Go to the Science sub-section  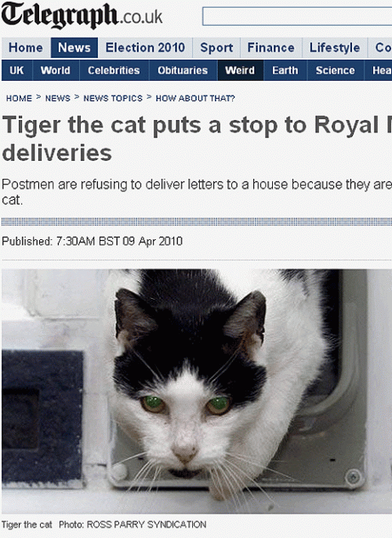pos(335,71)
